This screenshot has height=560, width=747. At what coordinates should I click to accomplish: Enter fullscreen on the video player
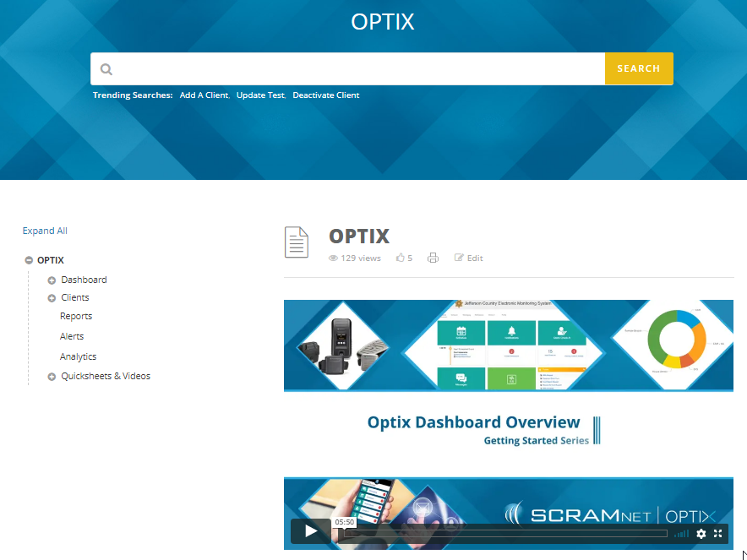[x=718, y=533]
